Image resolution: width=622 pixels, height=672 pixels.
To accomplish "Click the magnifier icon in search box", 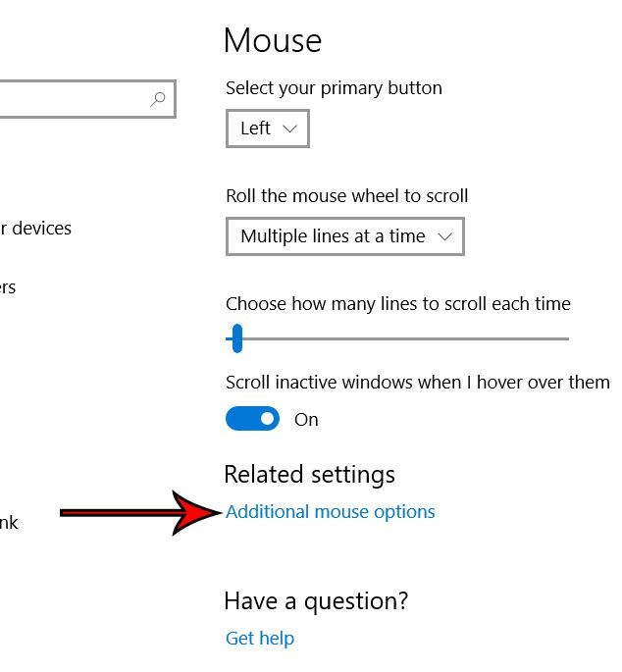I will tap(158, 99).
